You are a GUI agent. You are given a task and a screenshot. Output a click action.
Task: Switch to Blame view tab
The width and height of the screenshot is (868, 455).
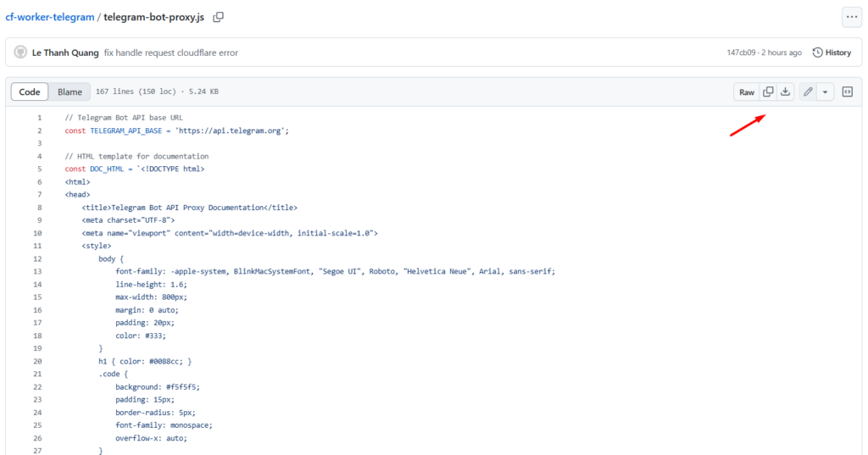(x=70, y=92)
